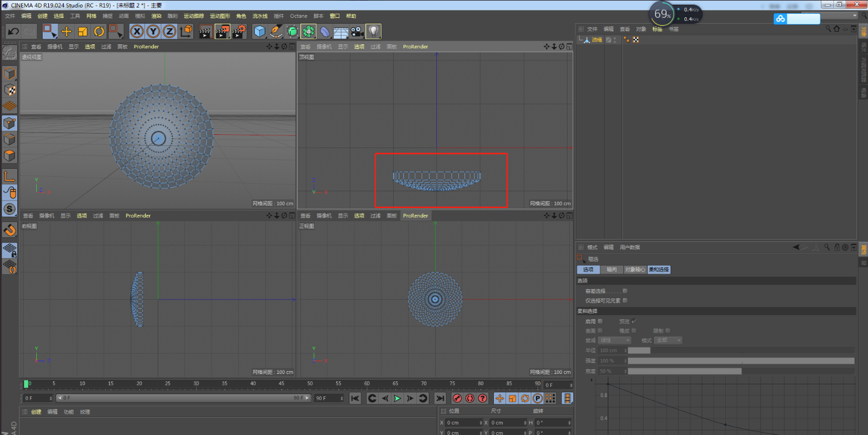Click the Camera object icon
Image resolution: width=868 pixels, height=435 pixels.
click(x=357, y=31)
